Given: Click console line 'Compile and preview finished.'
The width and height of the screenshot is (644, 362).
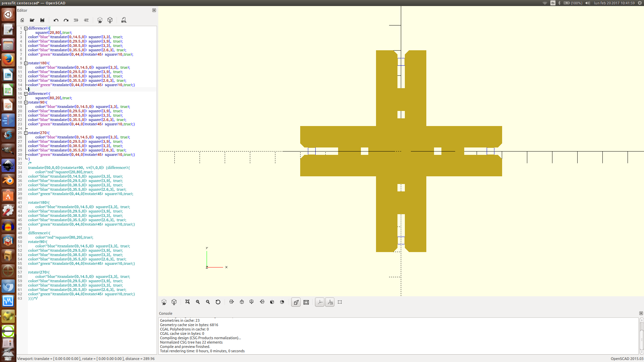Looking at the screenshot, I should (185, 347).
